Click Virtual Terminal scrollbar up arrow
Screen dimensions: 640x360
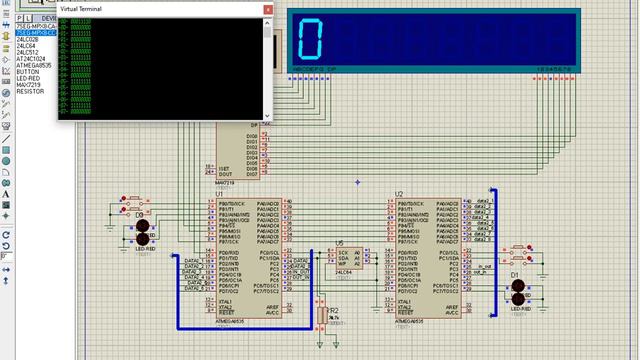pyautogui.click(x=267, y=23)
